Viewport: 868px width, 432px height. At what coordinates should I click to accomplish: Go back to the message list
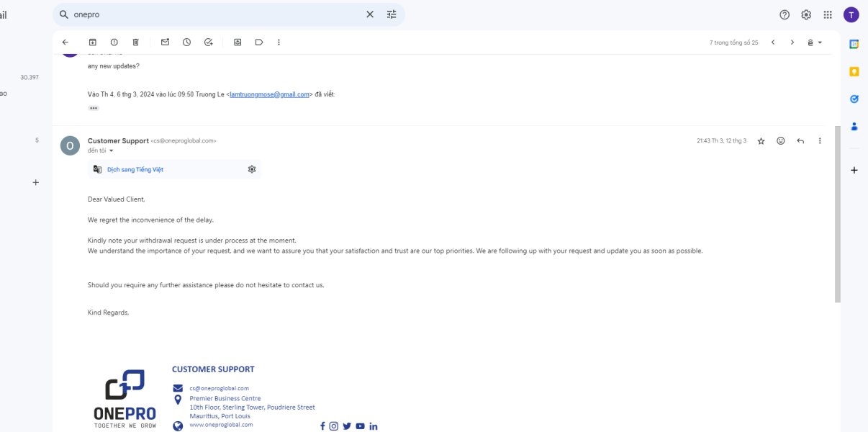(x=65, y=42)
